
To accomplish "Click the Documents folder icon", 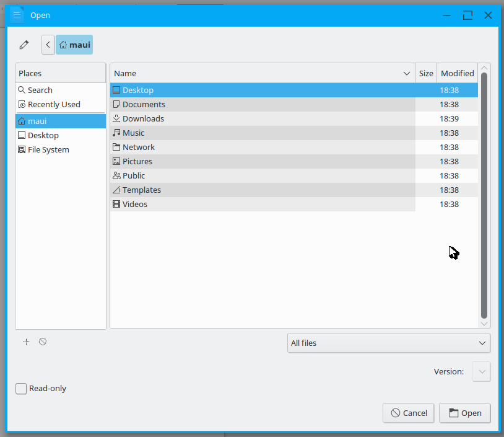I will 116,104.
